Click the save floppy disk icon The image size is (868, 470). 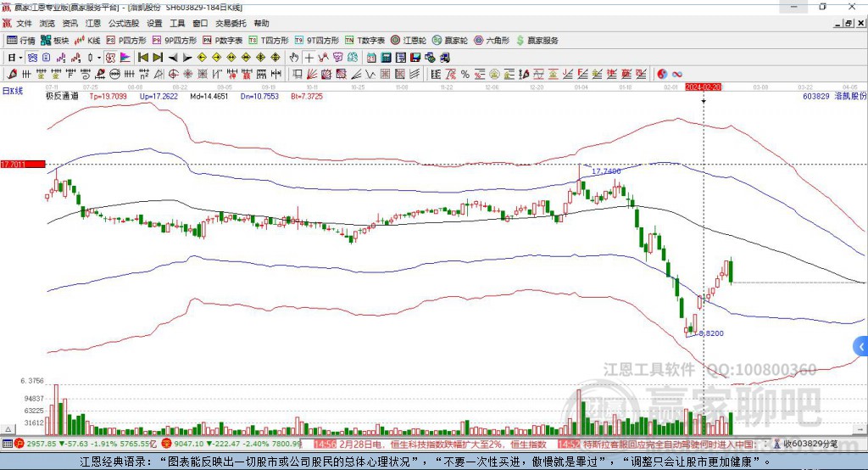(x=415, y=58)
